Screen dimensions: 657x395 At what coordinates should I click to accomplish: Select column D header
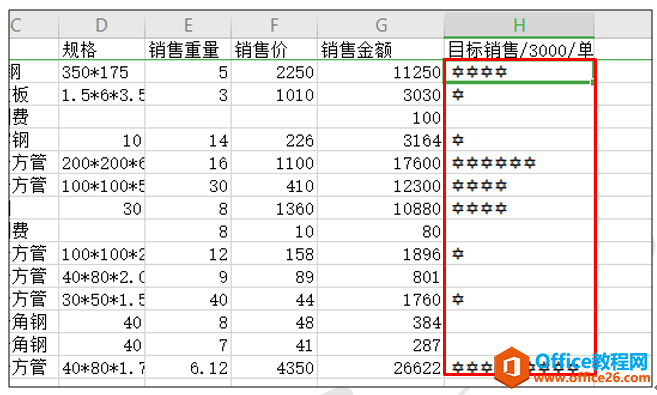coord(102,25)
